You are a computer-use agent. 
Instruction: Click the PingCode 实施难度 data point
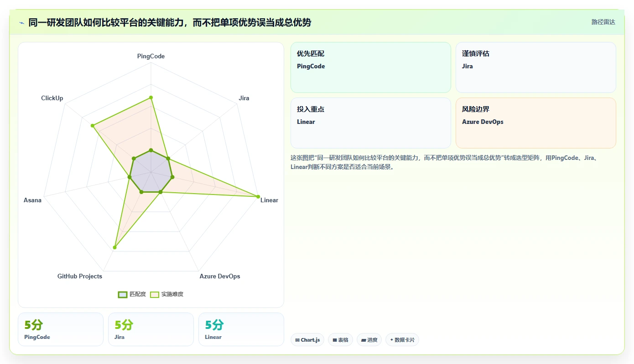pyautogui.click(x=151, y=97)
